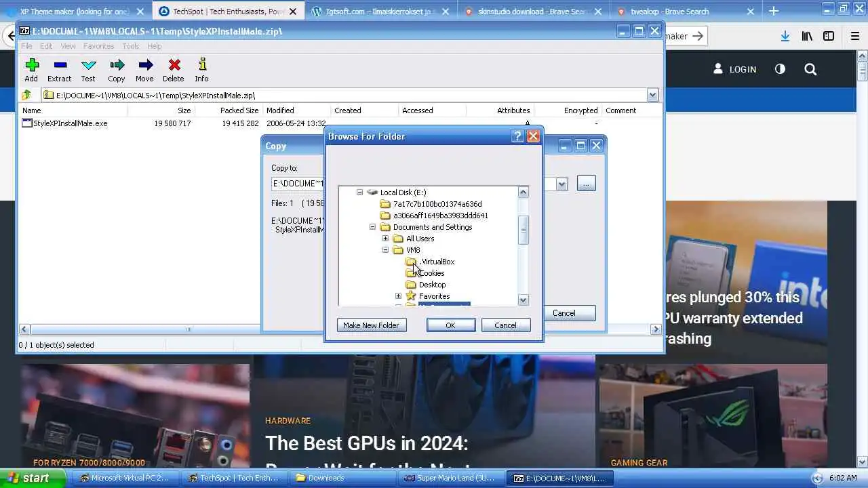
Task: Open the Help menu in 7-Zip
Action: pyautogui.click(x=155, y=46)
